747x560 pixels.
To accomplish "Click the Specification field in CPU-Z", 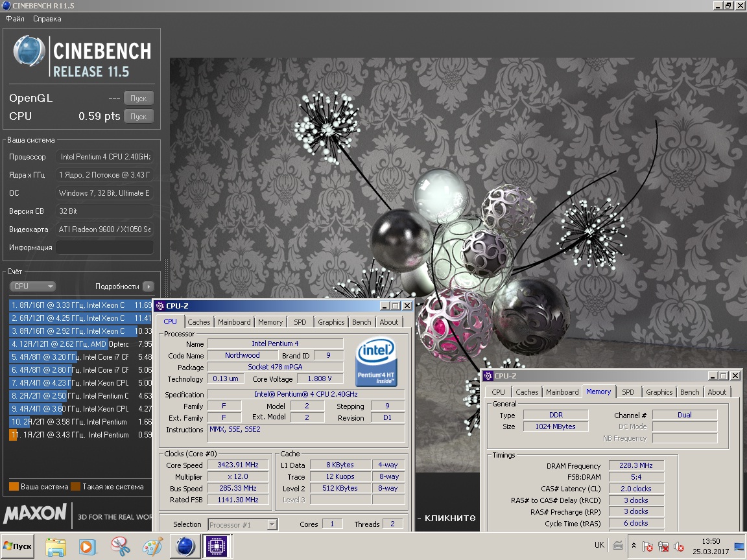I will (x=306, y=394).
